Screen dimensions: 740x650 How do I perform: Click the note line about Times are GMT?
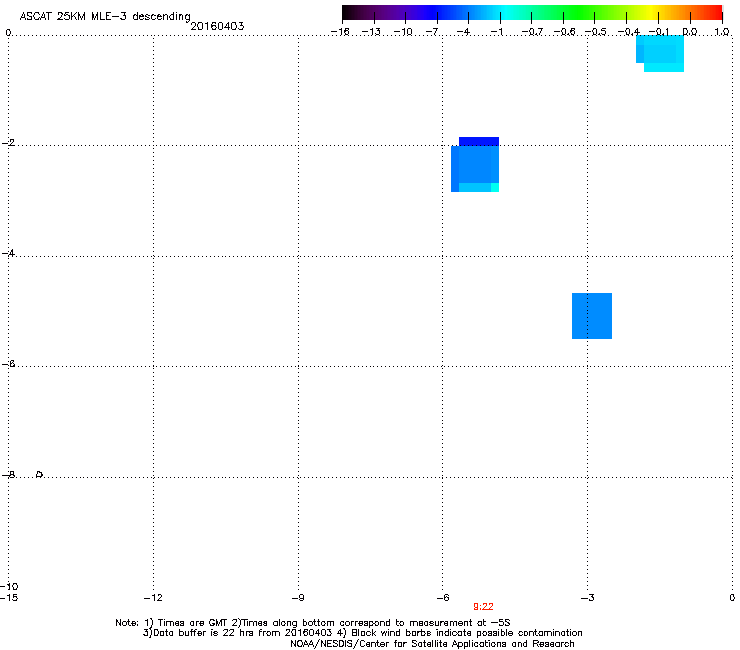pos(313,623)
